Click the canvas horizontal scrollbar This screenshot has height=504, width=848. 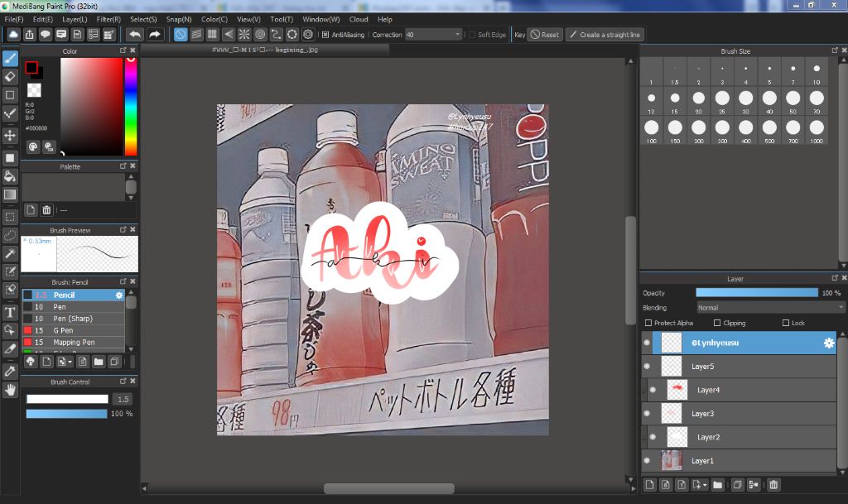pyautogui.click(x=389, y=489)
